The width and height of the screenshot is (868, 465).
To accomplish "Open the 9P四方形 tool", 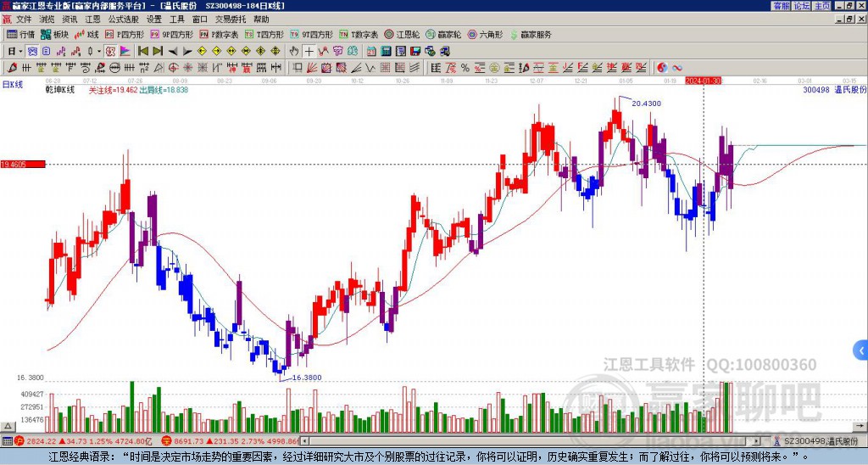I will (171, 34).
